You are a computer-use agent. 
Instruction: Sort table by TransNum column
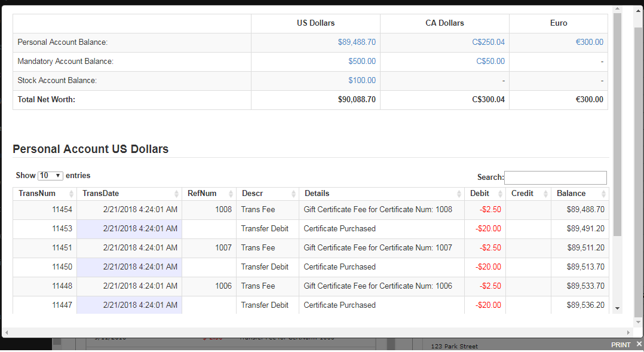[x=45, y=194]
